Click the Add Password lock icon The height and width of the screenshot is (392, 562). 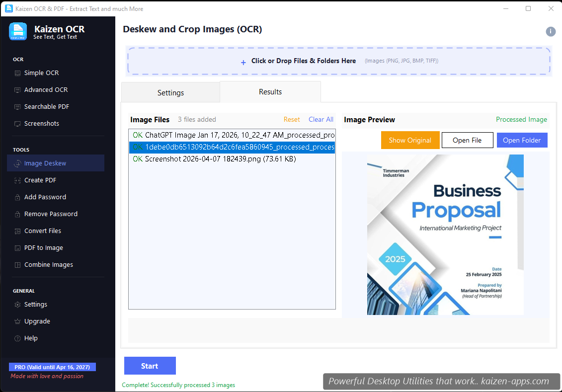pyautogui.click(x=18, y=197)
